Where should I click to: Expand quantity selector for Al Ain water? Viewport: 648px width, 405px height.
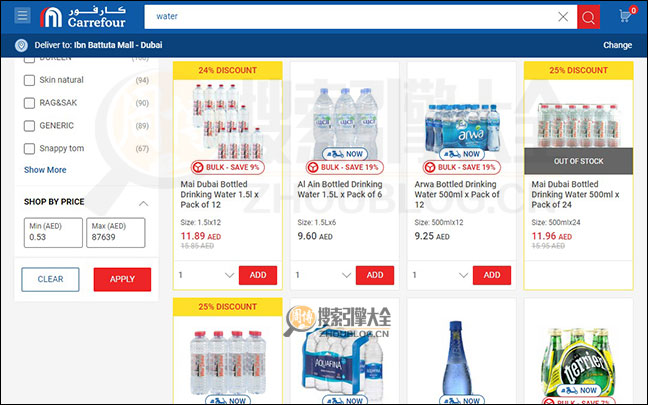pyautogui.click(x=323, y=275)
